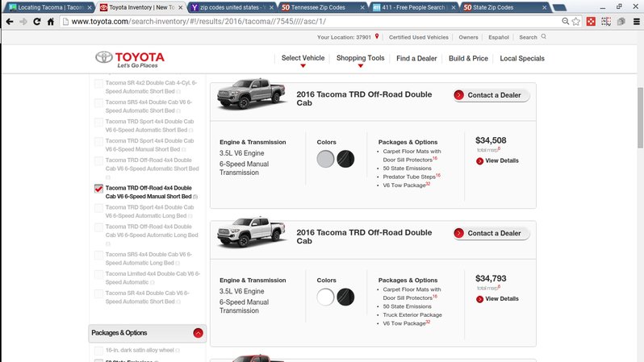Go forward with browser forward arrow
644x362 pixels.
(23, 22)
